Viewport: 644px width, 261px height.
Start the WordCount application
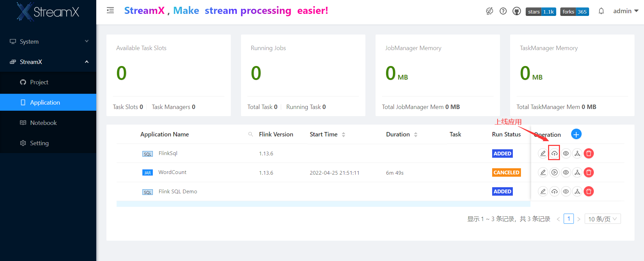[554, 172]
